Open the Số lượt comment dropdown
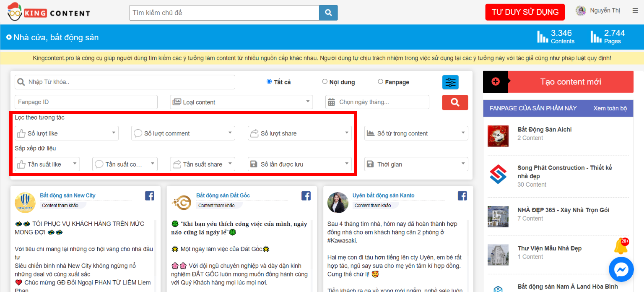Image resolution: width=644 pixels, height=292 pixels. point(183,133)
